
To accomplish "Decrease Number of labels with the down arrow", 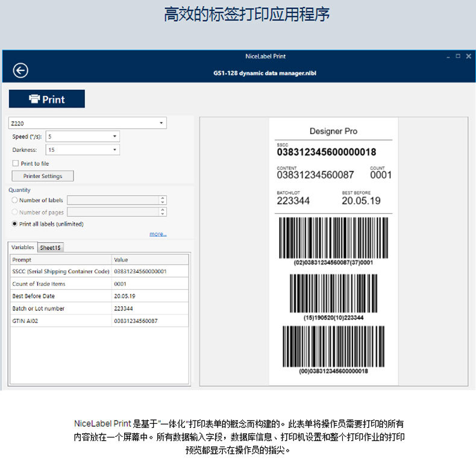I will pyautogui.click(x=163, y=202).
